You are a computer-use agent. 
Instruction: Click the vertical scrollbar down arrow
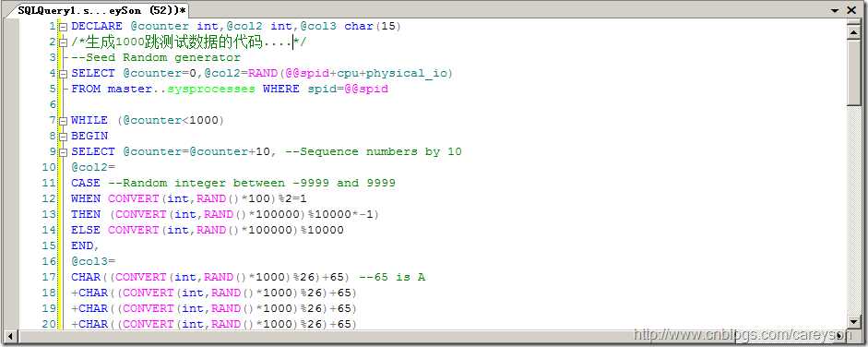pos(852,322)
